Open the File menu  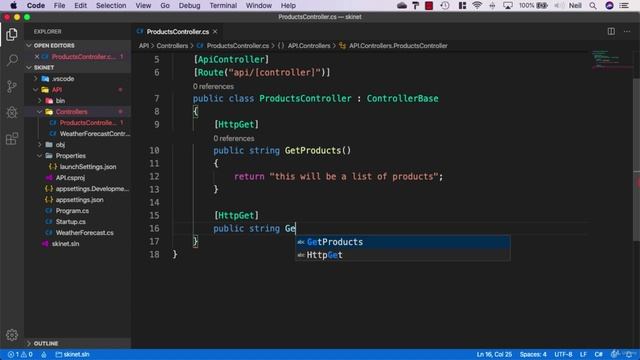pos(59,5)
